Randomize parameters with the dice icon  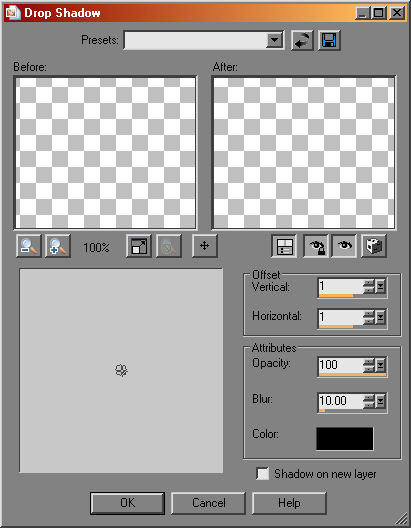(x=374, y=246)
